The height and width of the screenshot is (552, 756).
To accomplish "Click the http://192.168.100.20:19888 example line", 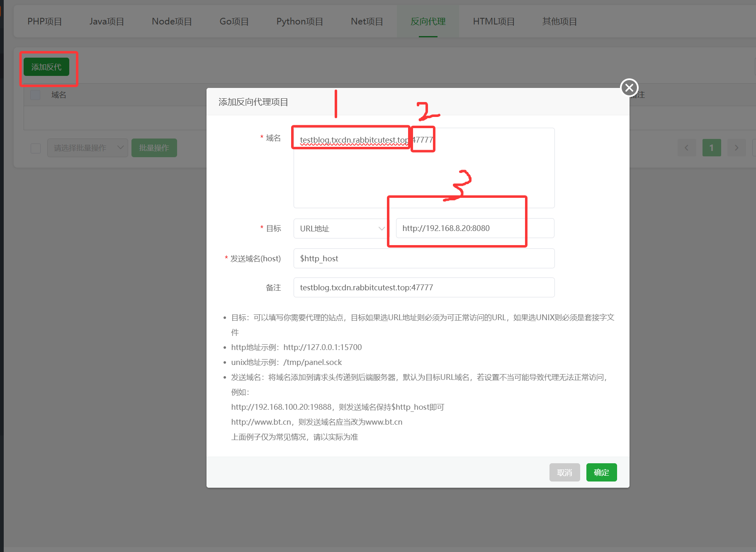I will click(338, 407).
